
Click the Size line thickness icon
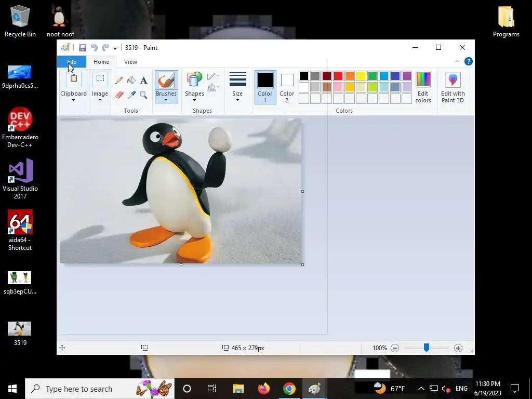point(237,79)
